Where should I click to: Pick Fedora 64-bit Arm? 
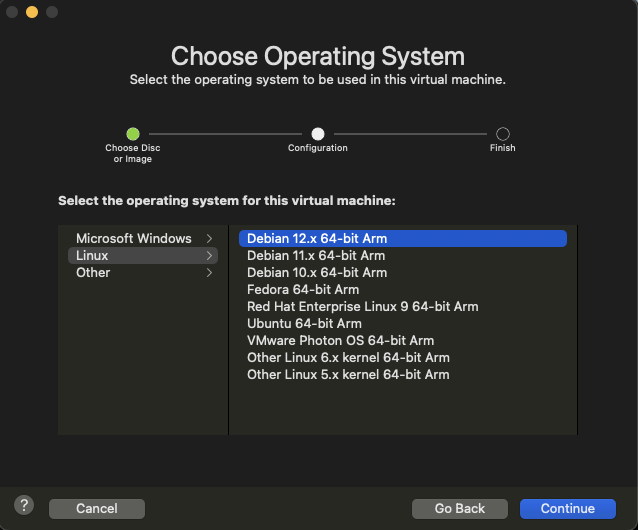coord(304,290)
